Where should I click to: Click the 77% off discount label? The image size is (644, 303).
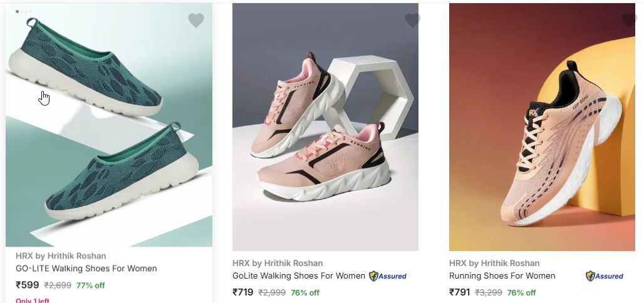tap(90, 285)
